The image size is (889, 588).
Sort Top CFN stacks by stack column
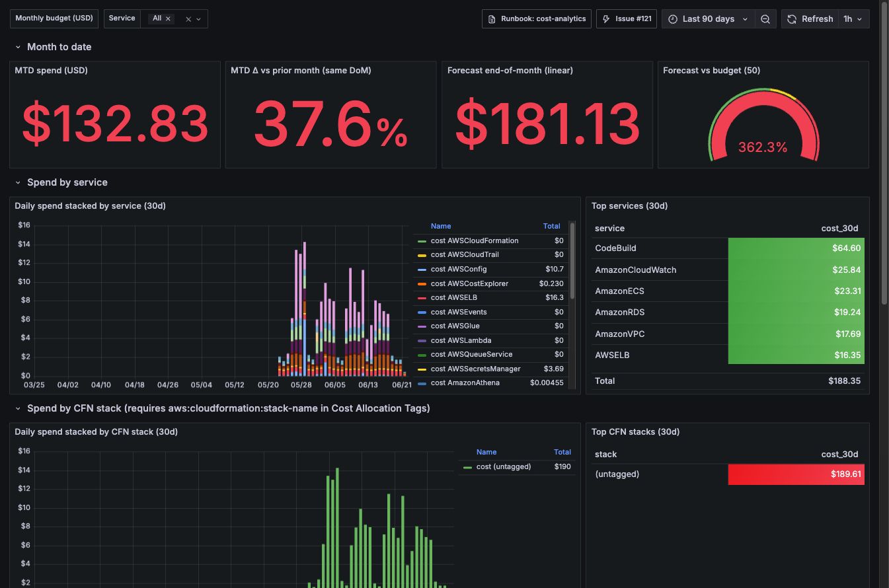coord(605,454)
